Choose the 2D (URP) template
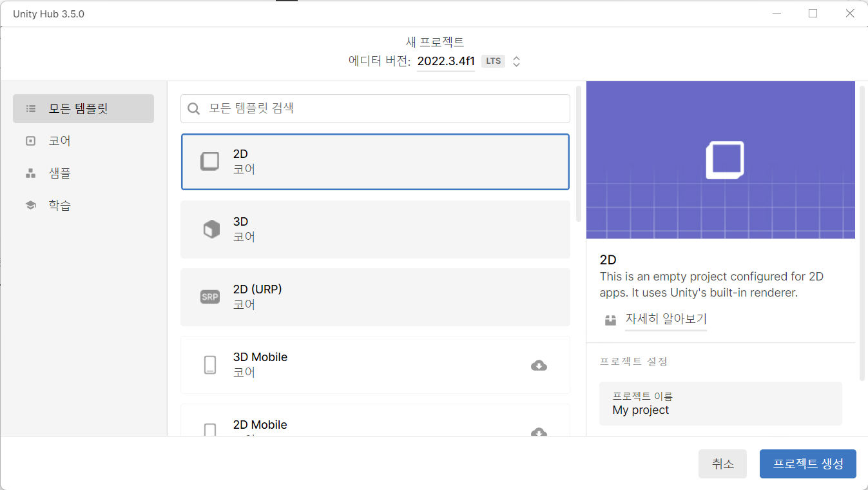This screenshot has height=490, width=868. (375, 297)
